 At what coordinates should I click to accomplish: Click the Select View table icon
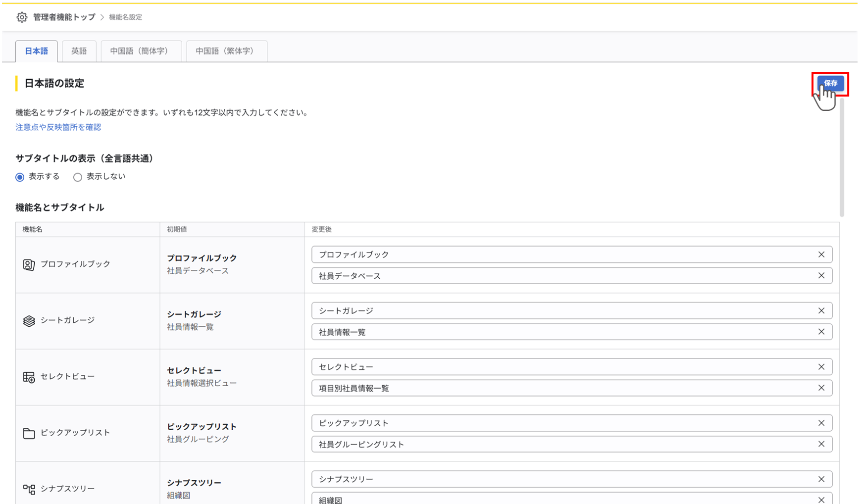click(29, 377)
